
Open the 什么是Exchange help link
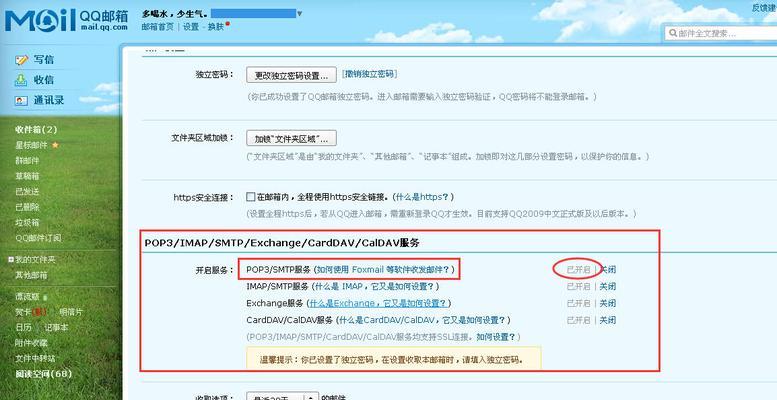pyautogui.click(x=378, y=303)
